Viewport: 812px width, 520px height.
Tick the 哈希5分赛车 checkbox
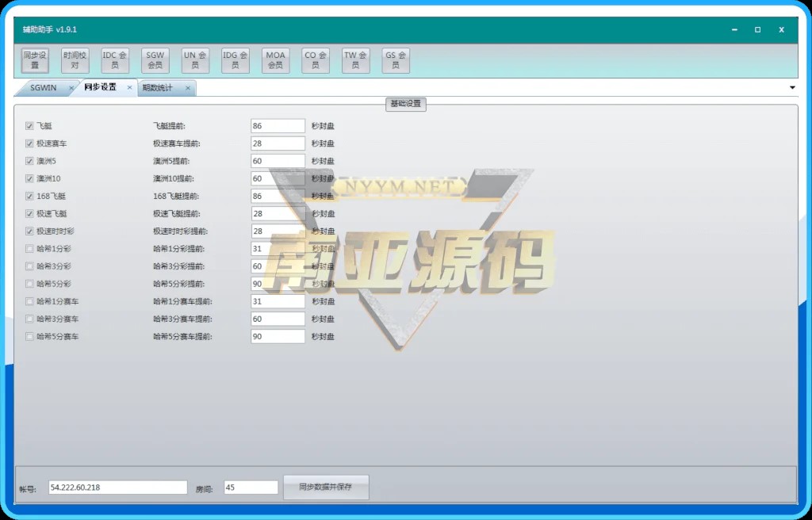[30, 337]
